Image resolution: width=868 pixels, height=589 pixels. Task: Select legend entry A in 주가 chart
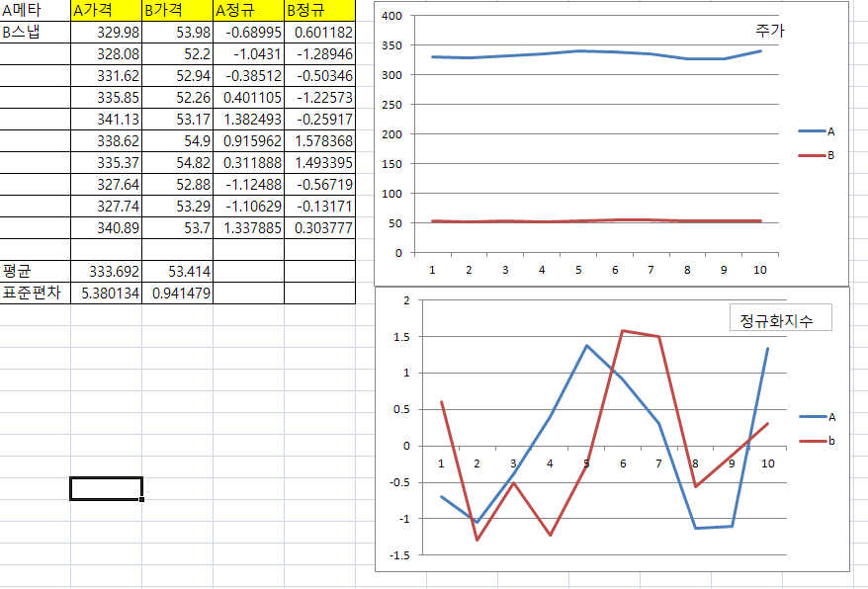click(817, 131)
